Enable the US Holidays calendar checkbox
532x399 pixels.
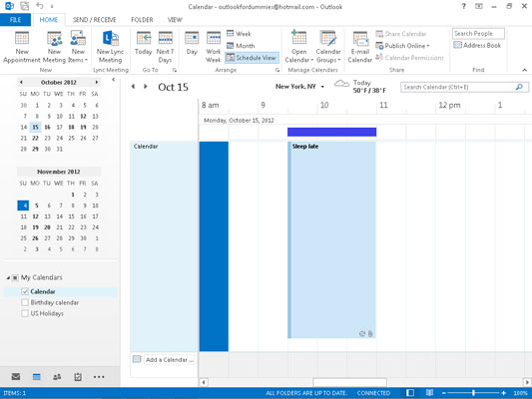click(25, 313)
